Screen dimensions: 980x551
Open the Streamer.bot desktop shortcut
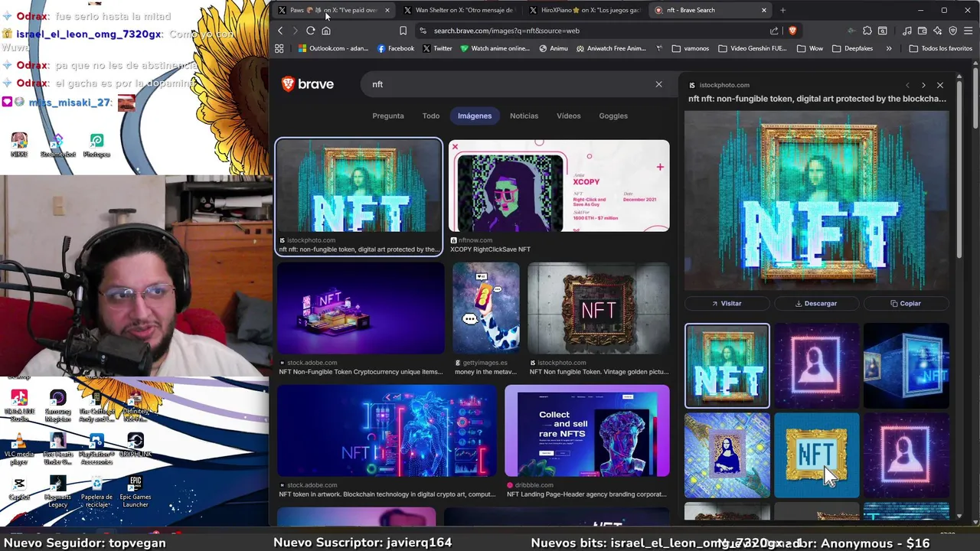point(58,145)
